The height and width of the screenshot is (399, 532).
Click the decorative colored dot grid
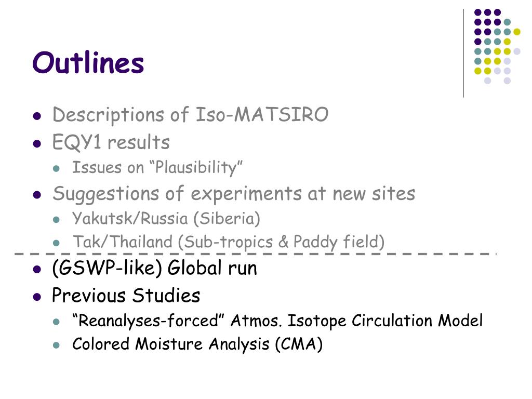(497, 46)
